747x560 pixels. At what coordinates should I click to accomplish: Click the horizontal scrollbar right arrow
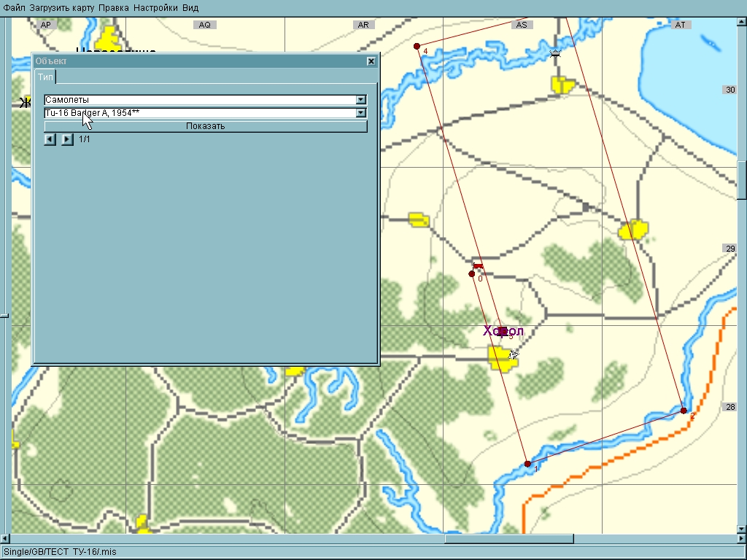click(742, 539)
